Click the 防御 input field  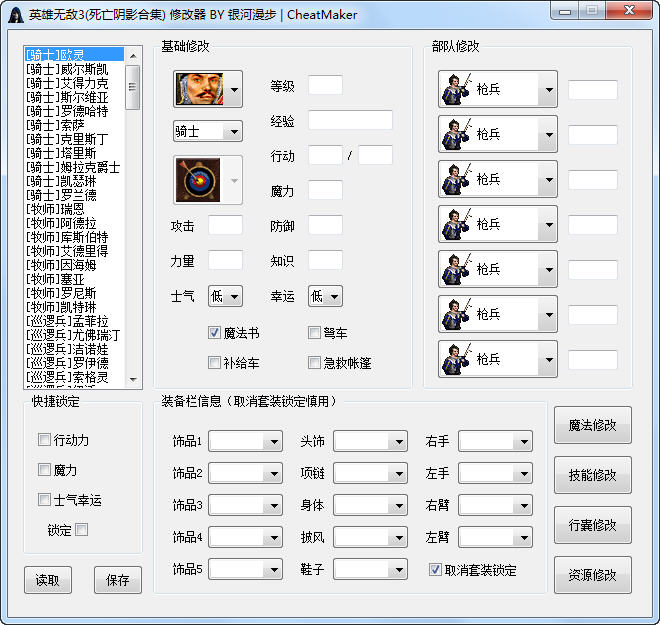pos(325,225)
